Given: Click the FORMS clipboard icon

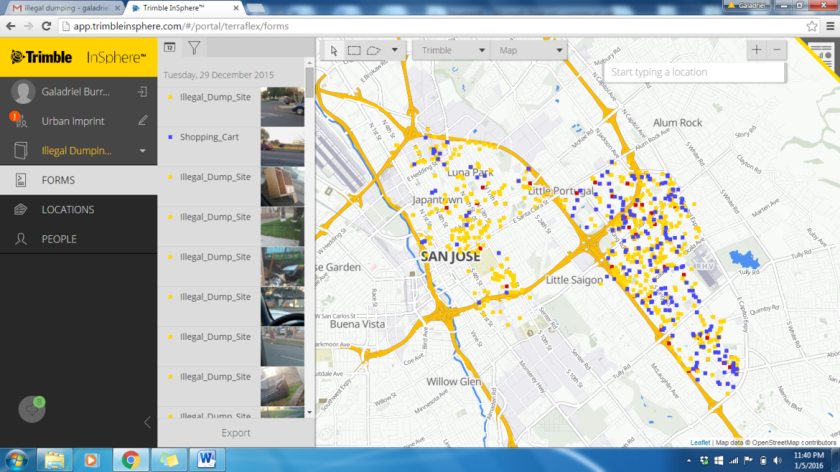Looking at the screenshot, I should coord(21,181).
